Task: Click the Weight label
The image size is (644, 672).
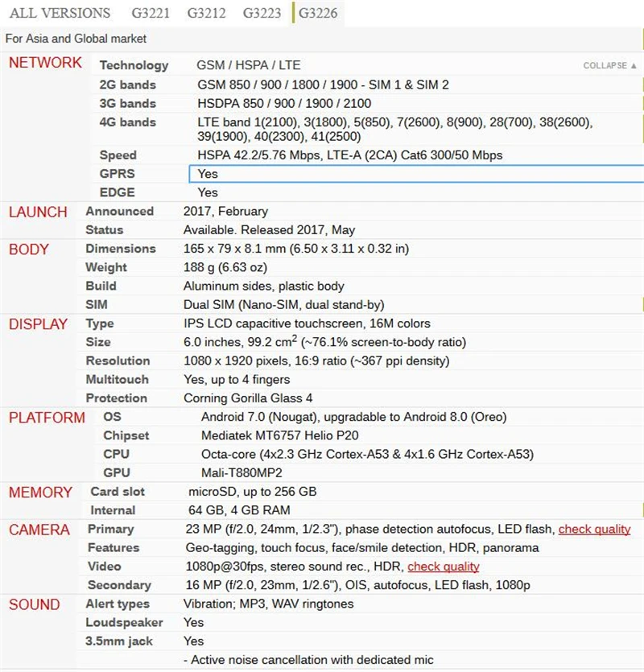Action: (106, 267)
